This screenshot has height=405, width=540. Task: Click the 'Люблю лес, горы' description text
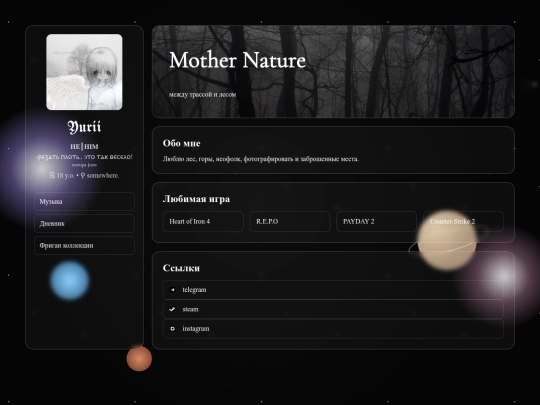tap(261, 159)
